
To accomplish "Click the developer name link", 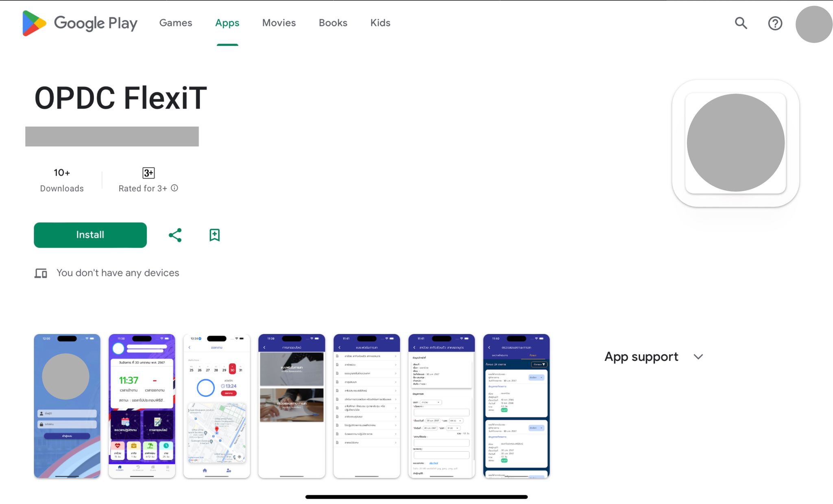I will tap(112, 136).
